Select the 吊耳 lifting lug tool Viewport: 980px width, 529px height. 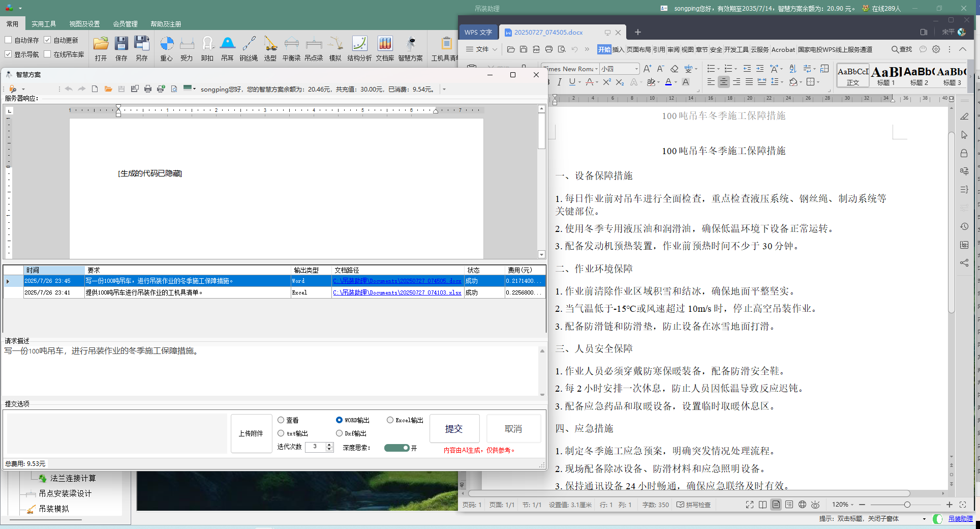pyautogui.click(x=227, y=49)
